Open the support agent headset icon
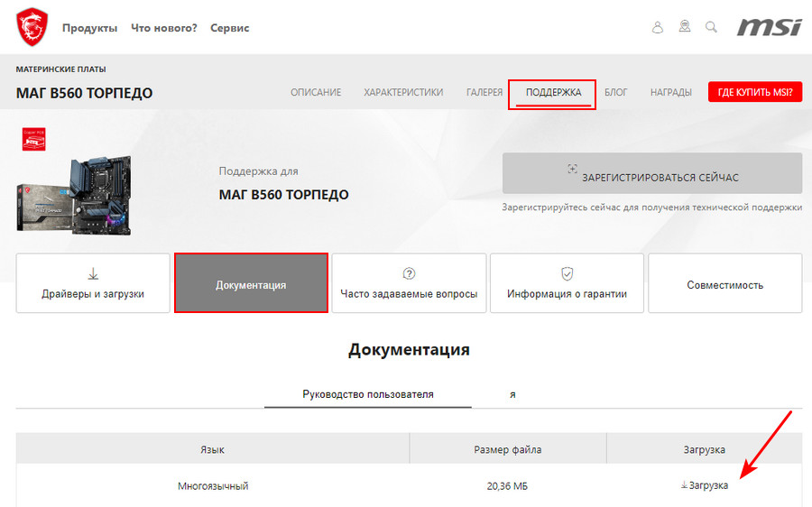 point(685,26)
